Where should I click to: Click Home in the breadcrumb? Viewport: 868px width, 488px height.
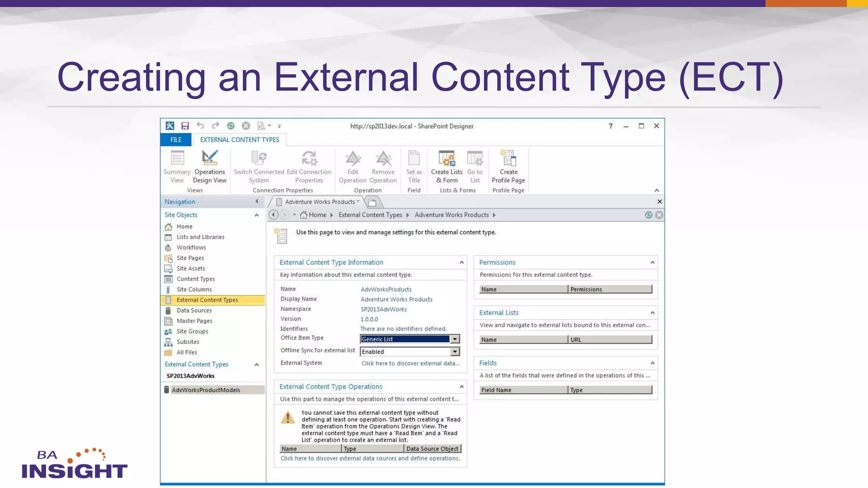click(317, 215)
